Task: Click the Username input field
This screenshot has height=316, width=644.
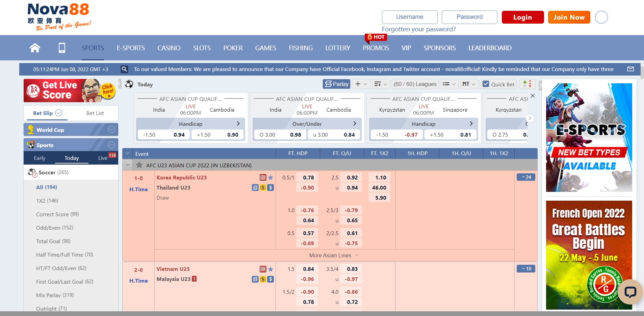Action: [410, 17]
